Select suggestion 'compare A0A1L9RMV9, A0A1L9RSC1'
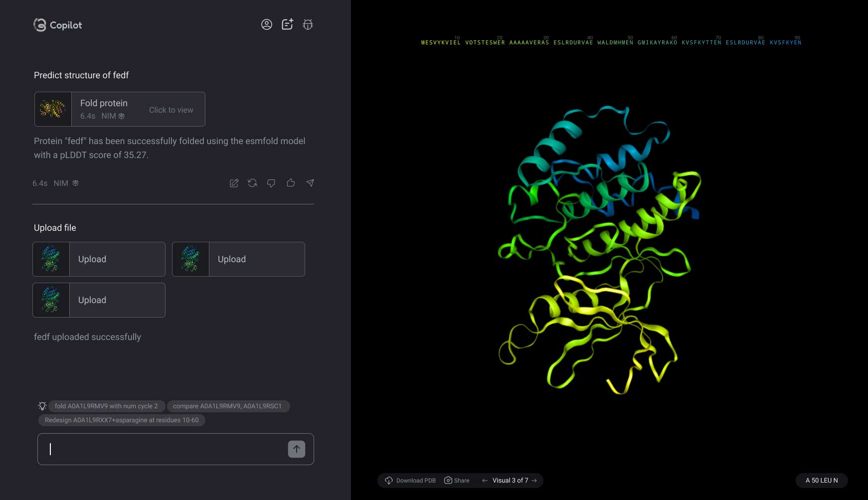Viewport: 868px width, 500px height. pyautogui.click(x=227, y=406)
